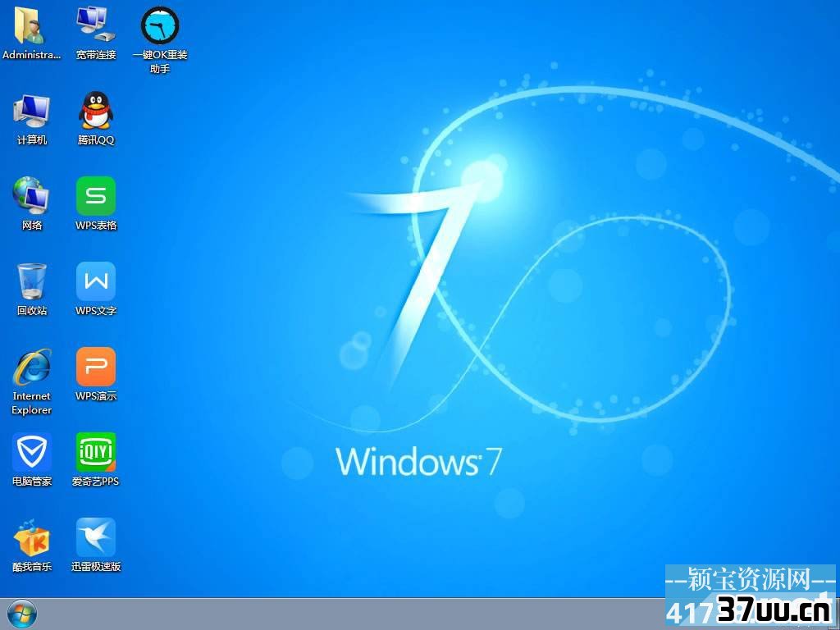Select the '迅雷极速版' label text
840x630 pixels.
96,567
